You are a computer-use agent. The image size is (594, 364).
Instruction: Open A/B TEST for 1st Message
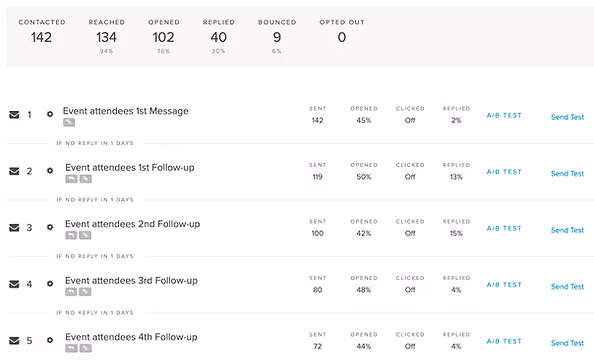pyautogui.click(x=504, y=115)
